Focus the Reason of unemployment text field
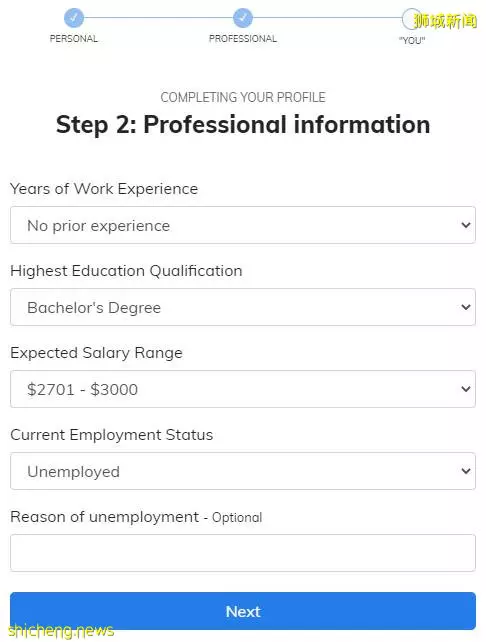This screenshot has width=486, height=642. (243, 553)
